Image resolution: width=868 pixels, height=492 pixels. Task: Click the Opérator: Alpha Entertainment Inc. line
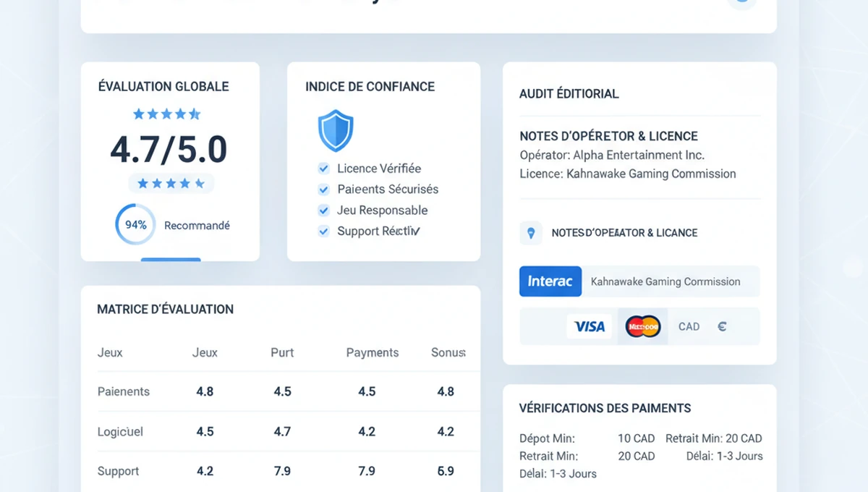(x=612, y=155)
